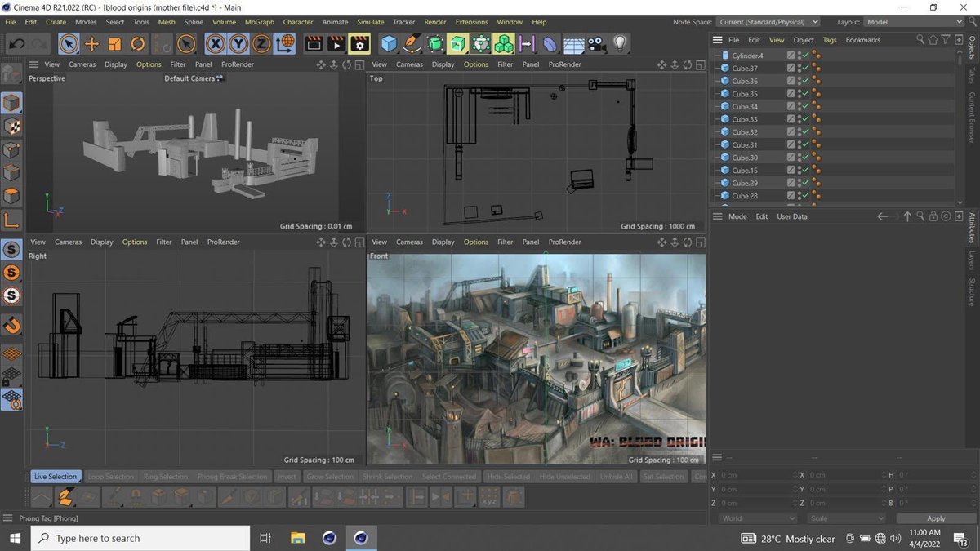Screen dimensions: 980x551
Task: Add a Cube primitive object
Action: tap(390, 43)
